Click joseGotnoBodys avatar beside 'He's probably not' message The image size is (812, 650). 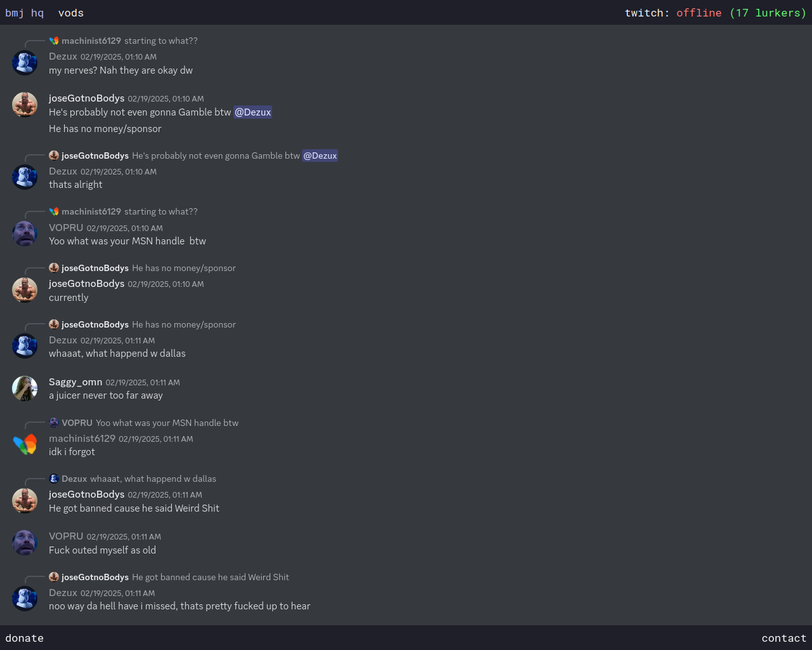click(x=25, y=105)
